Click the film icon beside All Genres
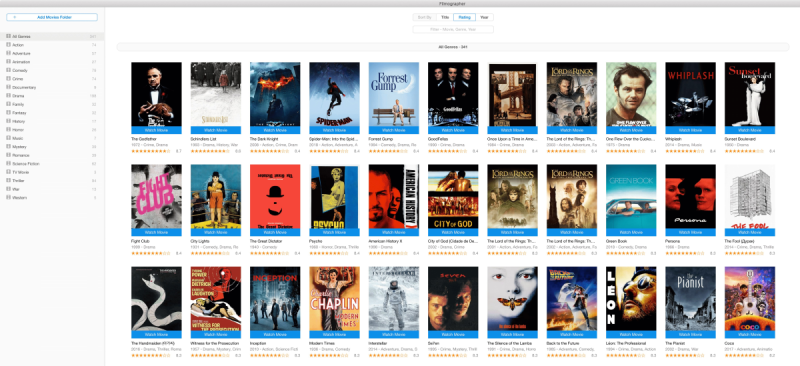Screen dimensions: 800x366 pyautogui.click(x=8, y=36)
